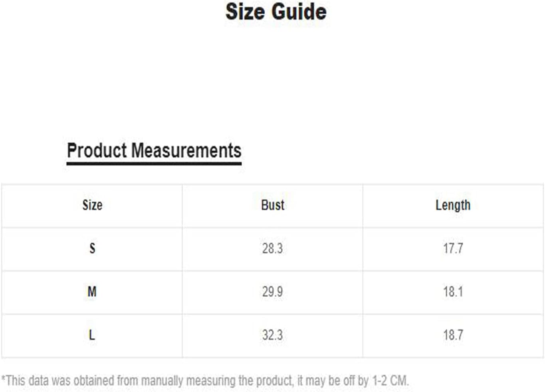The height and width of the screenshot is (392, 545).
Task: Click length value 18.1
Action: [x=453, y=292]
